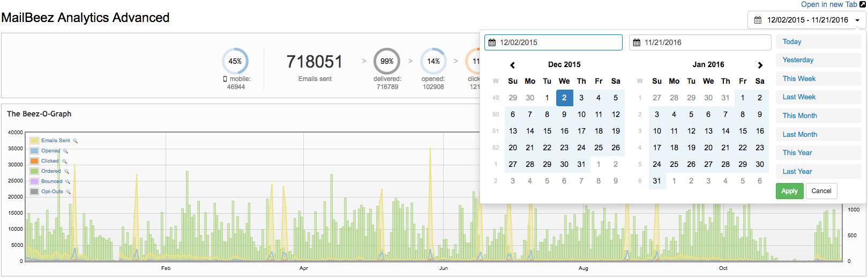The height and width of the screenshot is (278, 868).
Task: Toggle the Clicked series label
Action: click(x=50, y=161)
